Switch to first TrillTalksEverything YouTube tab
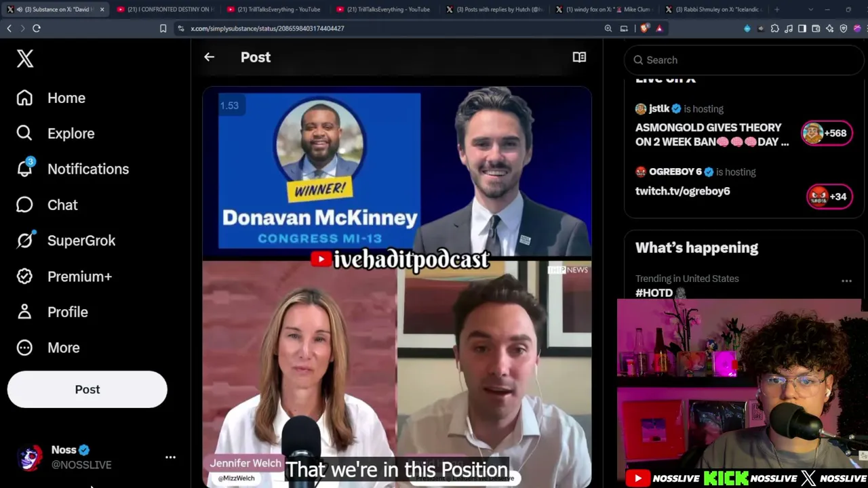This screenshot has height=488, width=868. click(x=275, y=9)
